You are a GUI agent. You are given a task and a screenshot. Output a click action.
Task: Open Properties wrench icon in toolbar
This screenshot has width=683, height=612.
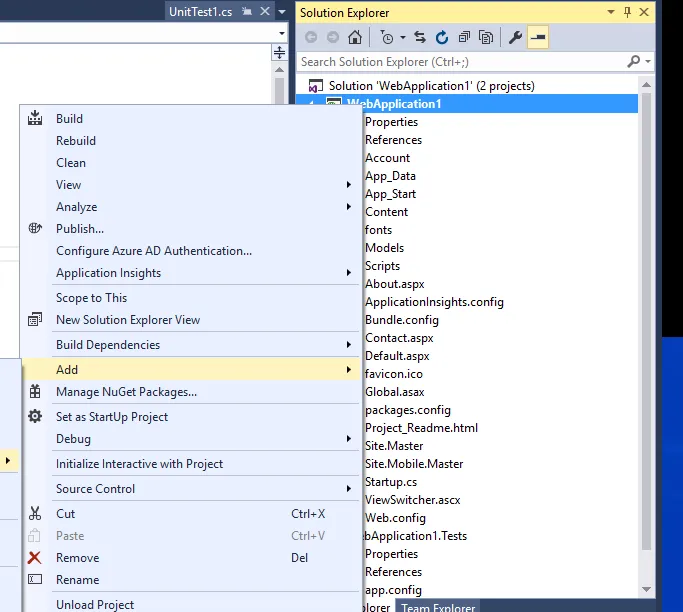(x=515, y=37)
